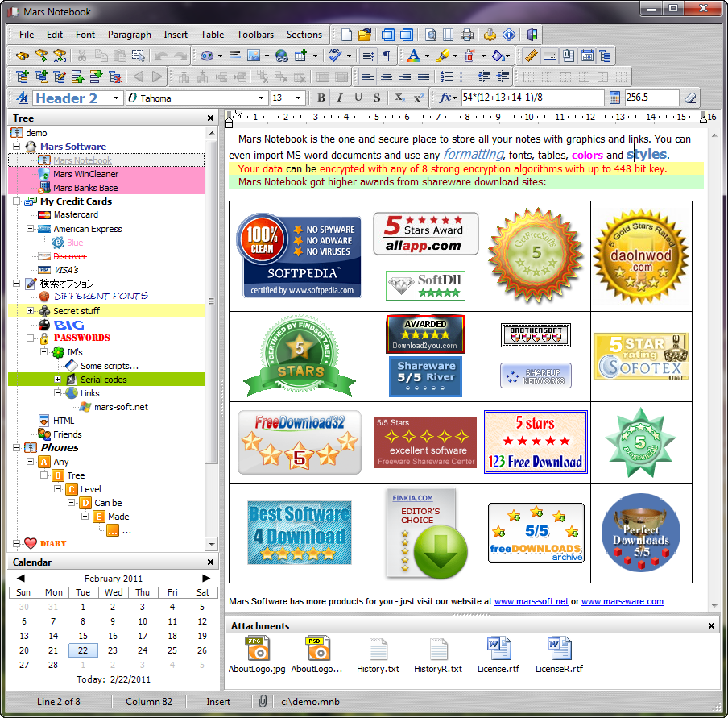Open the Tahoma font dropdown
Image resolution: width=728 pixels, height=718 pixels.
point(262,98)
